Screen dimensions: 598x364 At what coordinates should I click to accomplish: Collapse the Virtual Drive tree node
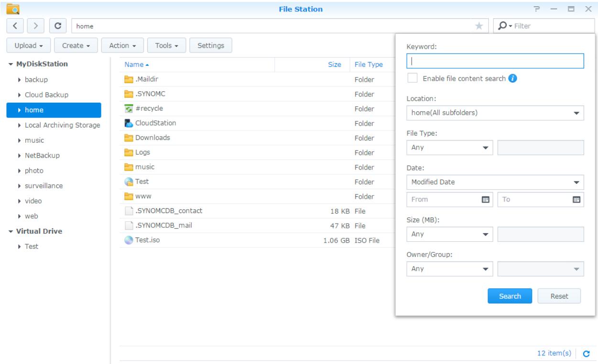point(11,231)
